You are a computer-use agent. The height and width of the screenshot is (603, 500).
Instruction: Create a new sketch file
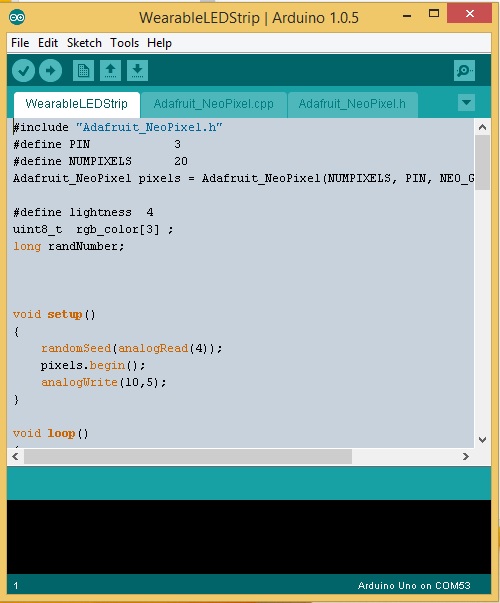[x=83, y=71]
